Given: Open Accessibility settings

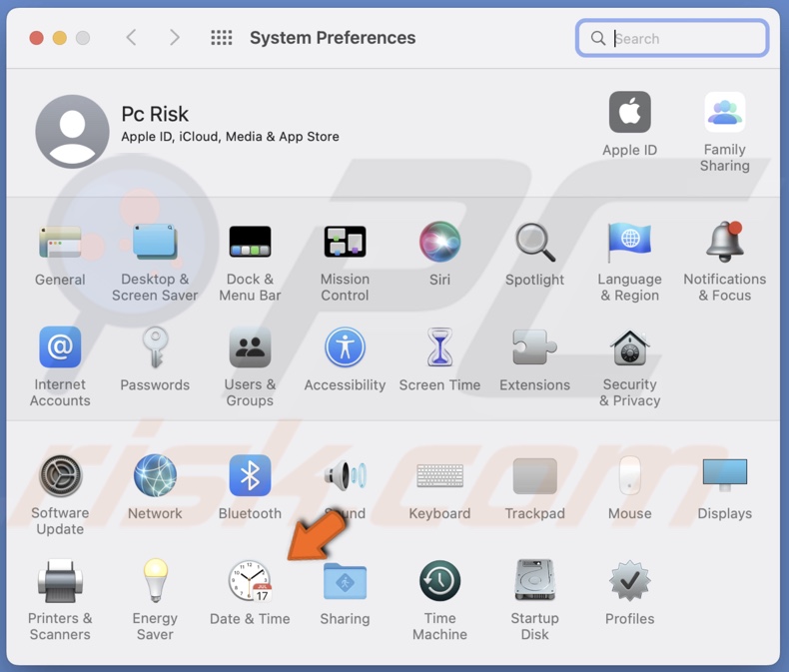Looking at the screenshot, I should coord(345,350).
